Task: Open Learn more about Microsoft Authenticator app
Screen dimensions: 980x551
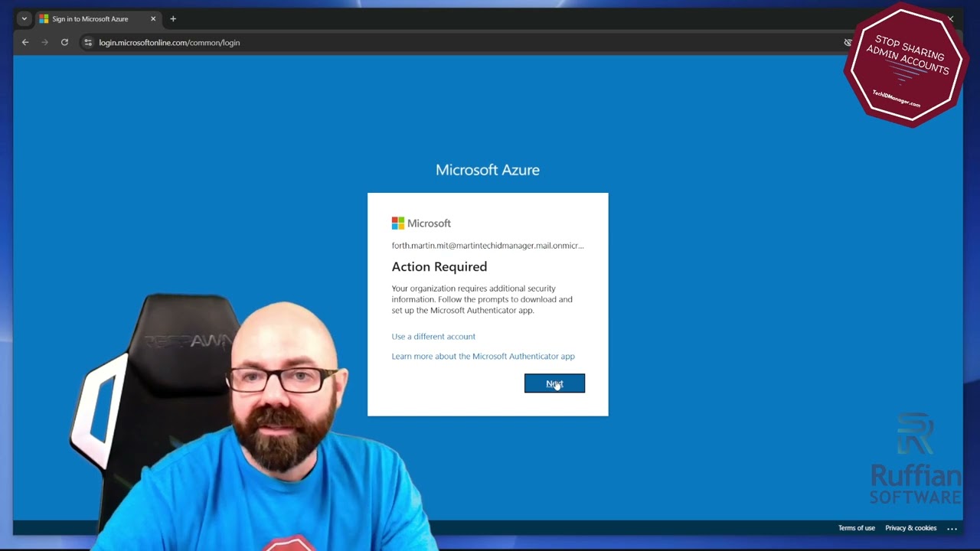Action: [483, 357]
